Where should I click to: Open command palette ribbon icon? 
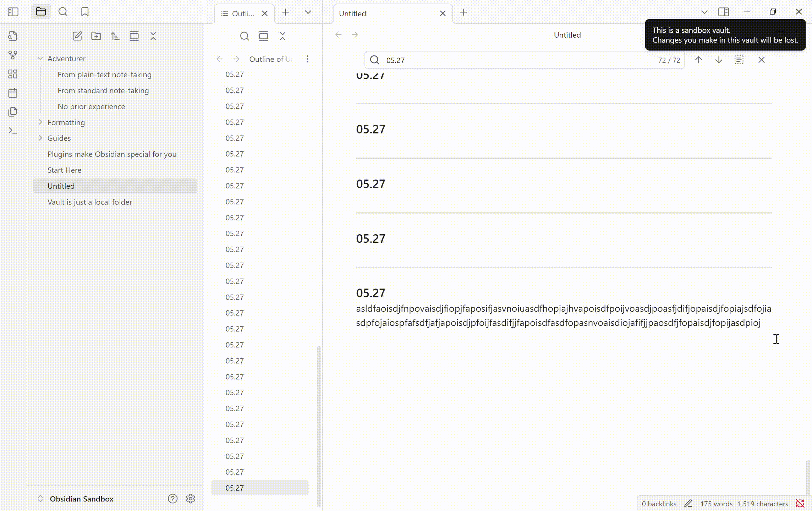[13, 131]
